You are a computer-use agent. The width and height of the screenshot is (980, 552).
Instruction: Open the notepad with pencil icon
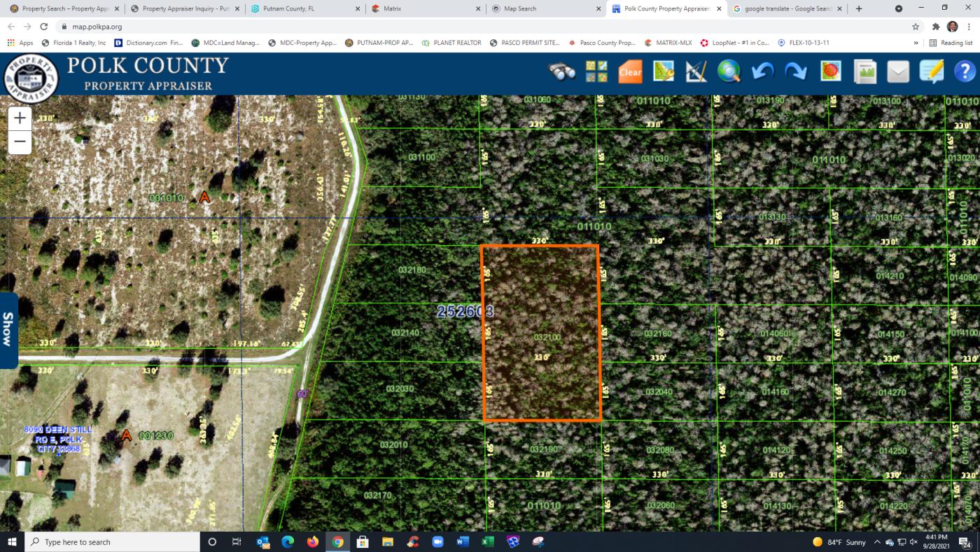[x=932, y=71]
